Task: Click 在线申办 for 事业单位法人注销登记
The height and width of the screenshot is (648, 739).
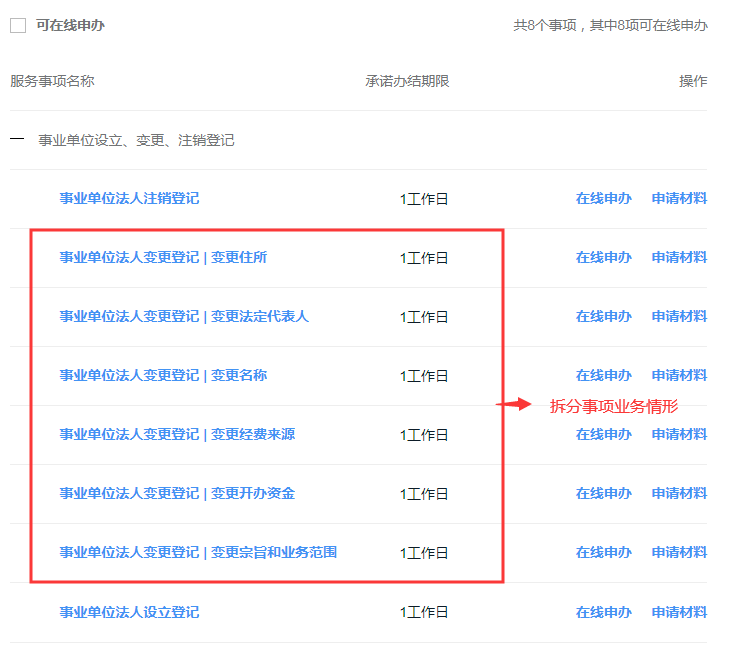Action: coord(603,198)
